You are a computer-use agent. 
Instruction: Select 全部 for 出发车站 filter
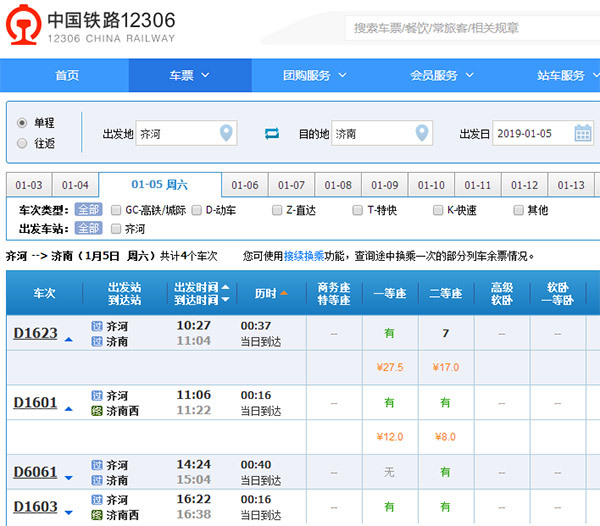tap(88, 228)
